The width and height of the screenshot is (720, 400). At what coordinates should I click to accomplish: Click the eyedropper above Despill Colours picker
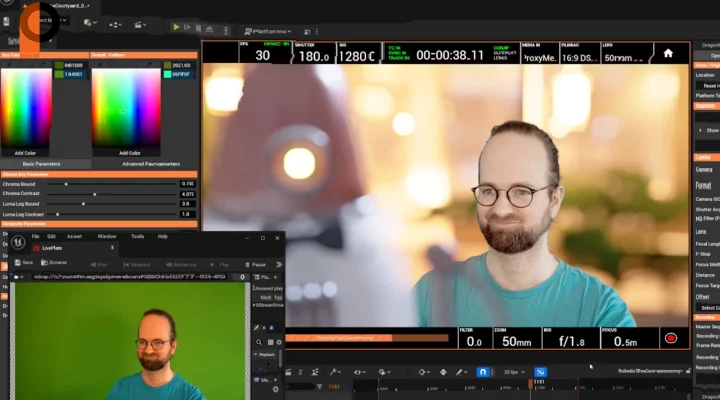click(151, 64)
